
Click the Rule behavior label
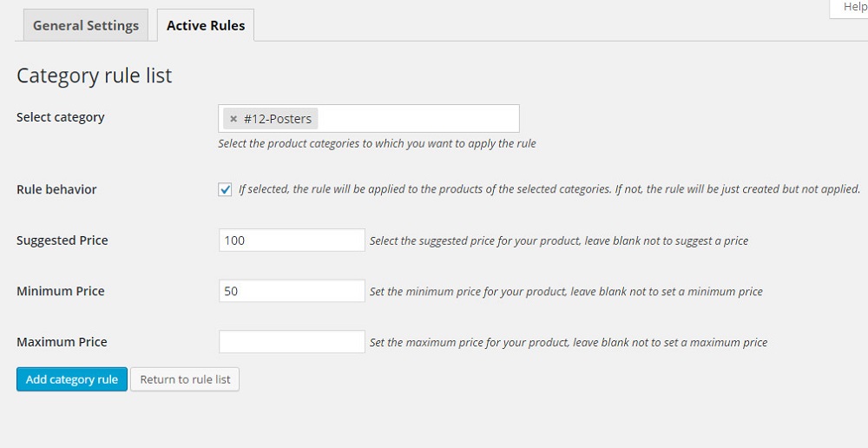click(x=56, y=189)
